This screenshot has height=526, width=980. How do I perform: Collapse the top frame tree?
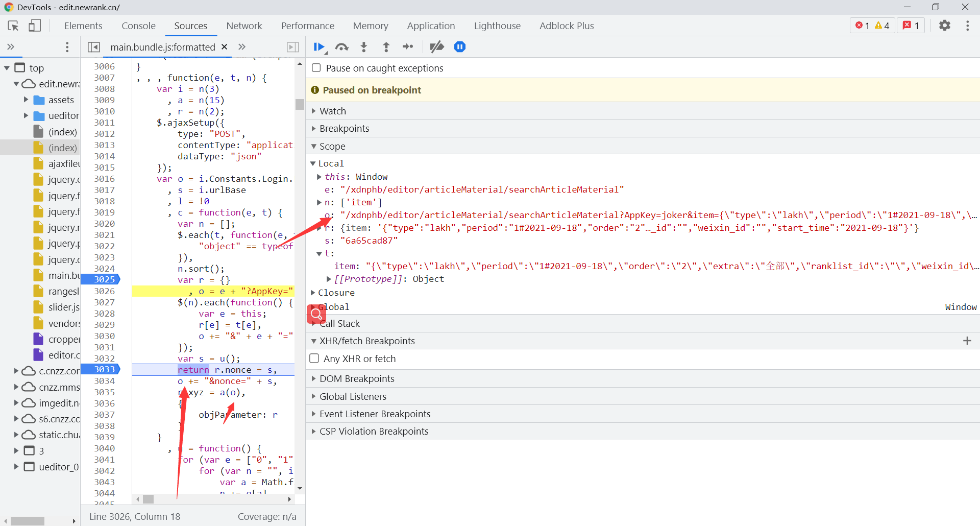click(x=7, y=68)
